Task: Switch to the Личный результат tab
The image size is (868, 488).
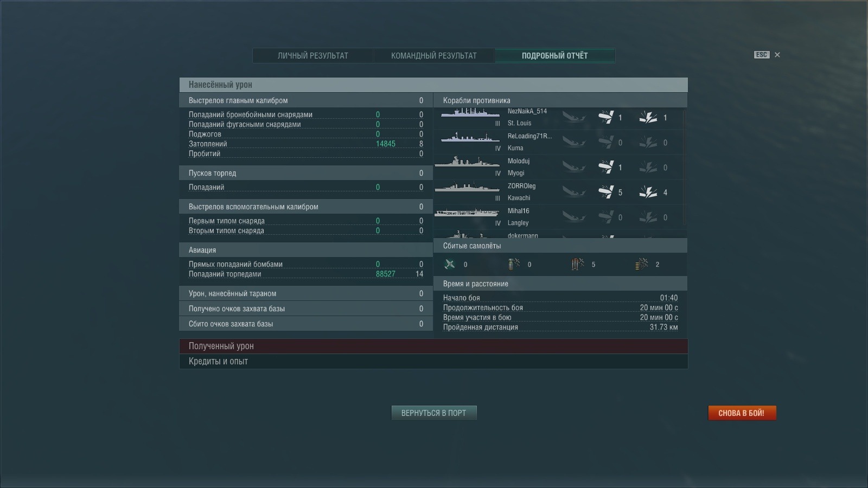Action: (x=312, y=55)
